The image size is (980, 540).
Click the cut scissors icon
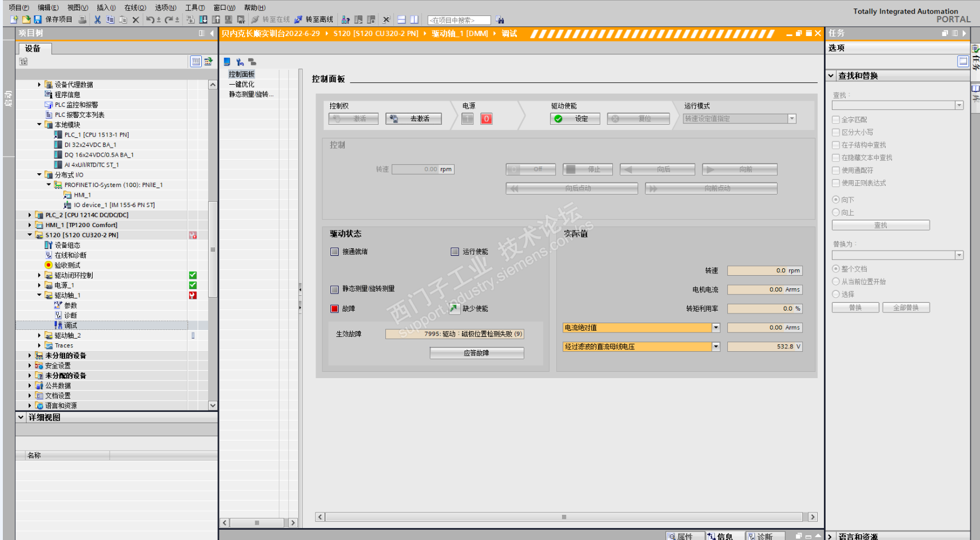pyautogui.click(x=98, y=19)
